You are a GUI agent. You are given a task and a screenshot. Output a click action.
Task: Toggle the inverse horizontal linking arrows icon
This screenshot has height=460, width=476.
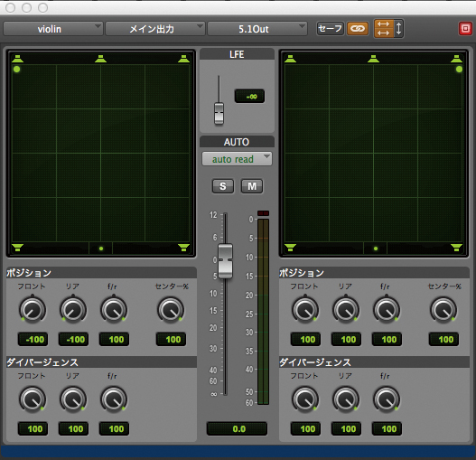pyautogui.click(x=383, y=29)
